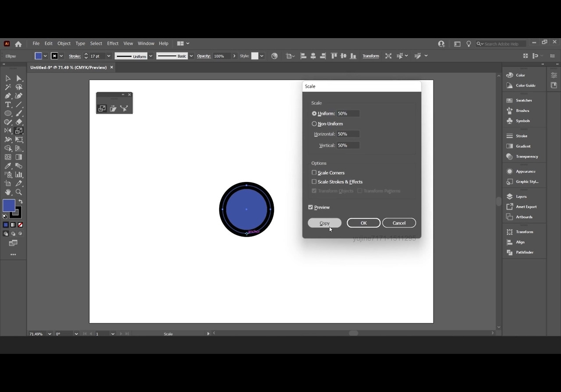Open the Object menu
The height and width of the screenshot is (392, 561).
click(x=64, y=43)
